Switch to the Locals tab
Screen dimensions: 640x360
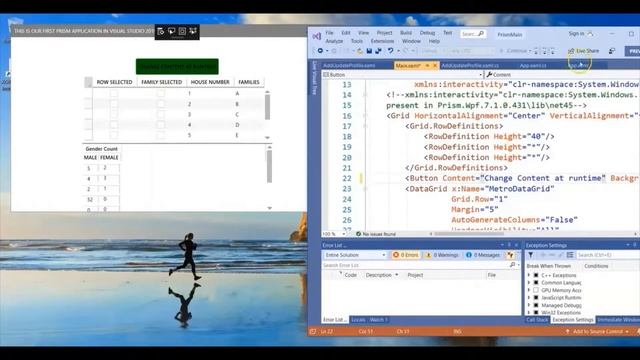[x=358, y=320]
